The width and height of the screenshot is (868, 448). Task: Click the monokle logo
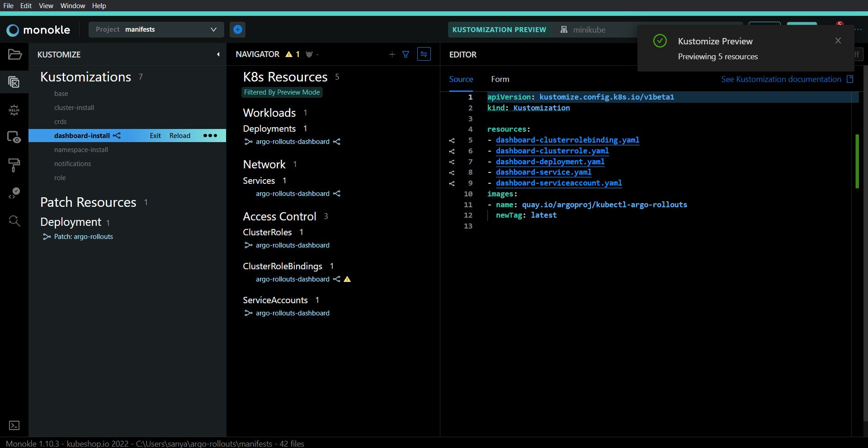(38, 30)
